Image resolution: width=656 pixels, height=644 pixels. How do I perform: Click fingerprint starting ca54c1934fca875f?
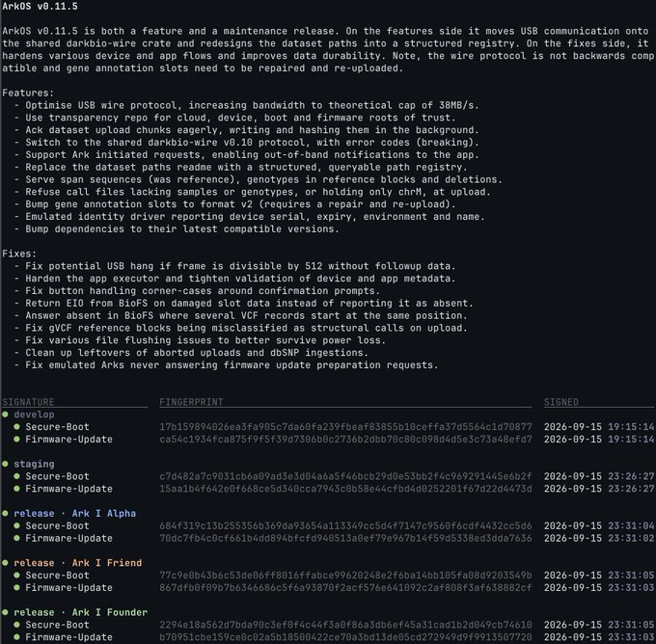345,439
